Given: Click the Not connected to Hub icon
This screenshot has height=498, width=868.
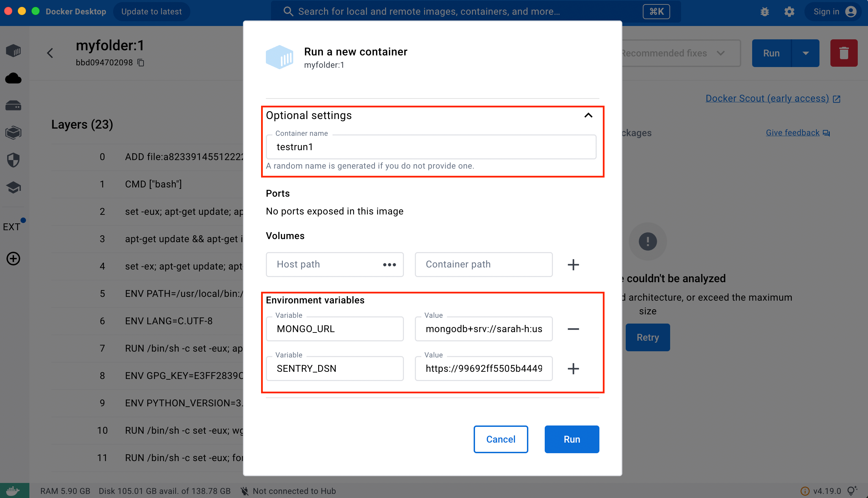Looking at the screenshot, I should pyautogui.click(x=244, y=491).
